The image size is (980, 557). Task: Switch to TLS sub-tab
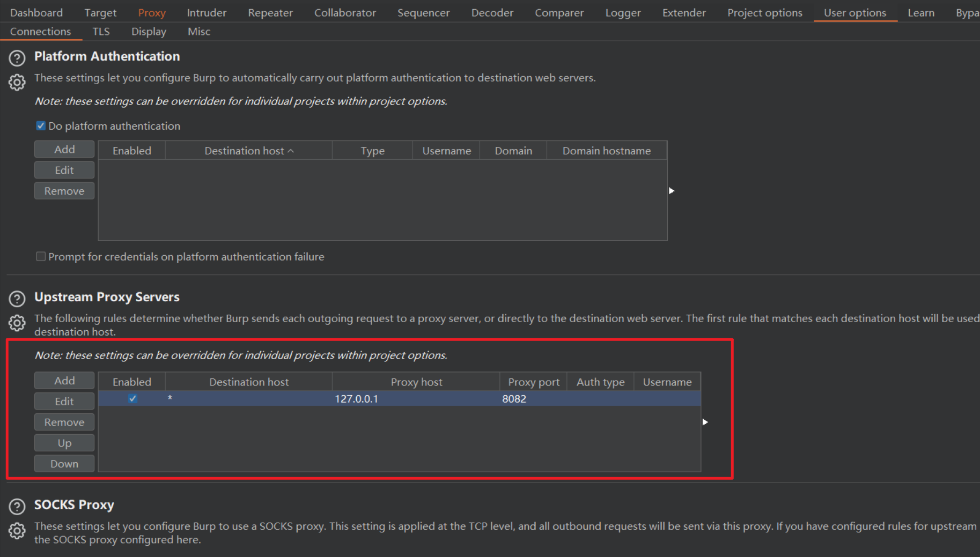pyautogui.click(x=101, y=32)
